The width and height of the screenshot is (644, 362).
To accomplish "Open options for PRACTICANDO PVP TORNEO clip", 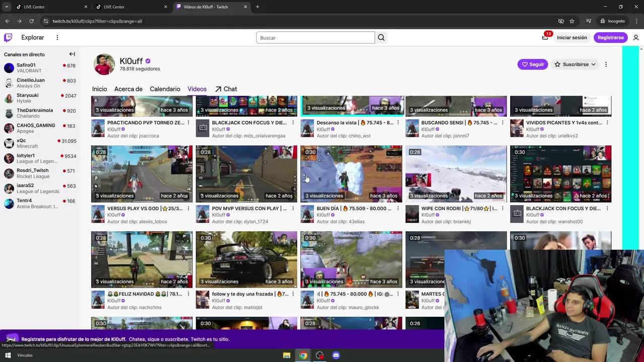I will click(189, 123).
